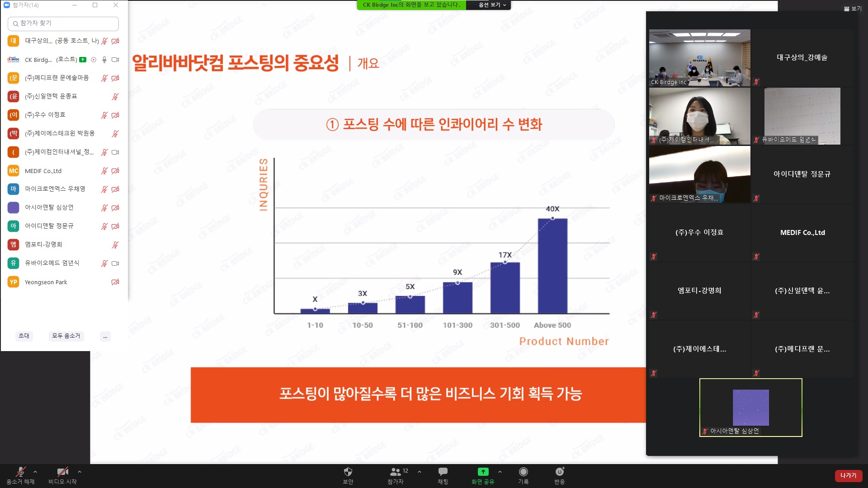Click muted mic icon for 대구상의 host row
The width and height of the screenshot is (868, 488).
point(104,41)
